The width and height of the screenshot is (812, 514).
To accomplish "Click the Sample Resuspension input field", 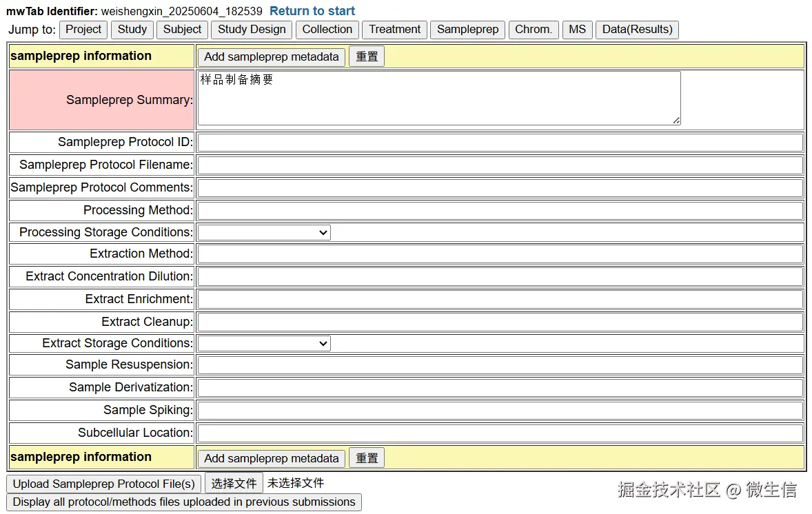I will [x=500, y=365].
